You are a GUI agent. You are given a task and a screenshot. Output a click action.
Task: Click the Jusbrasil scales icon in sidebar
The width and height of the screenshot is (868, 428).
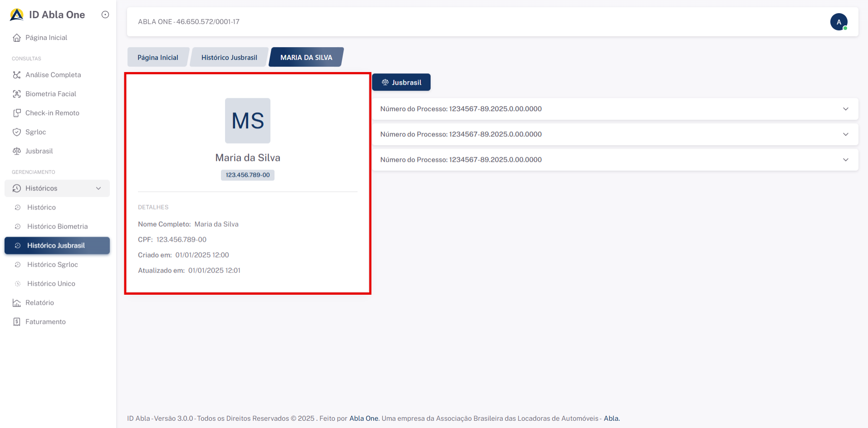[x=17, y=151]
